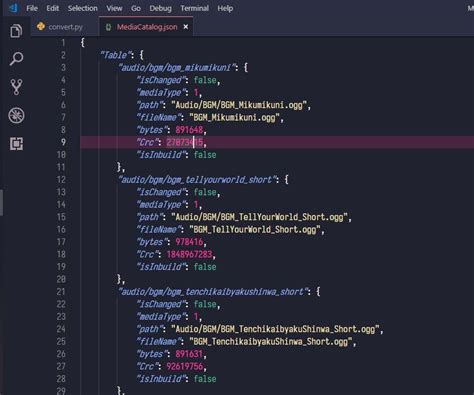Click the "mediaType" key on line 14

[160, 205]
